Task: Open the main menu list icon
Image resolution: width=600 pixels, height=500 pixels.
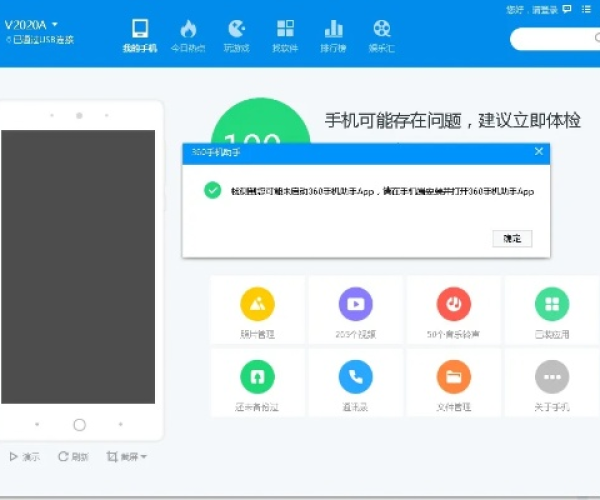Action: (586, 9)
